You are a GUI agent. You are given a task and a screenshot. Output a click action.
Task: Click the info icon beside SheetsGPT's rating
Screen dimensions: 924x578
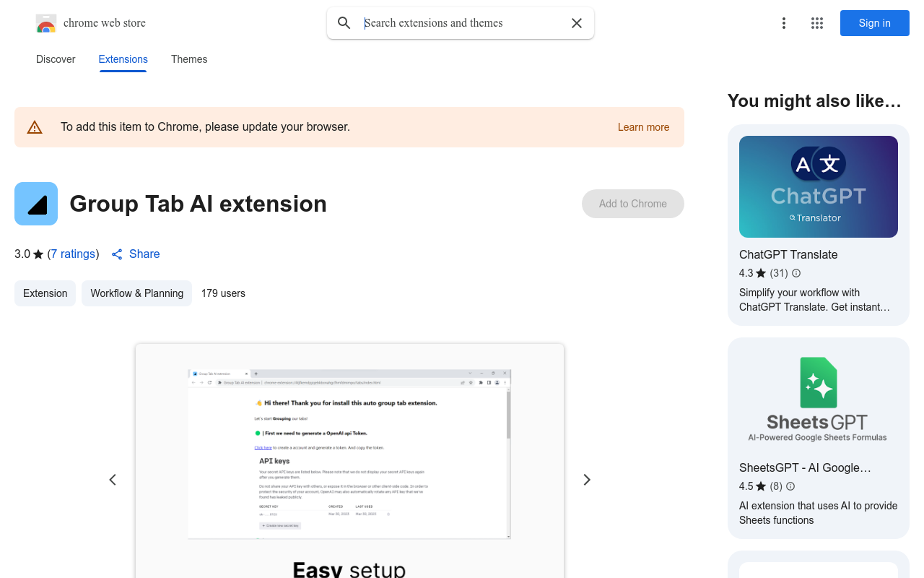pos(790,486)
